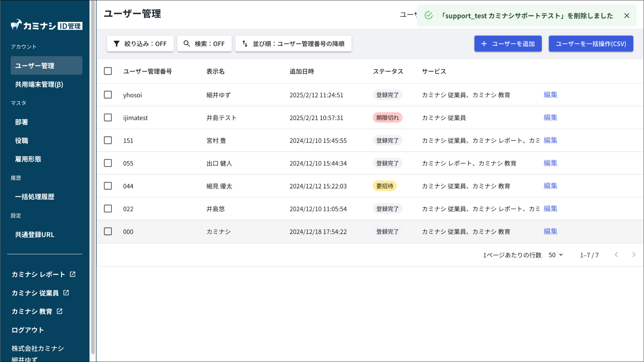Image resolution: width=644 pixels, height=362 pixels.
Task: Go to the previous page arrow
Action: click(x=616, y=255)
